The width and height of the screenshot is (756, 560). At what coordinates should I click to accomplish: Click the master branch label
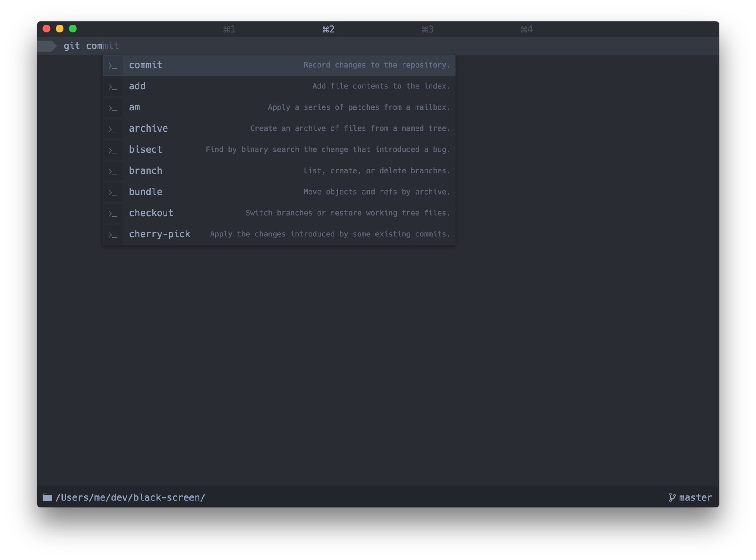click(695, 497)
